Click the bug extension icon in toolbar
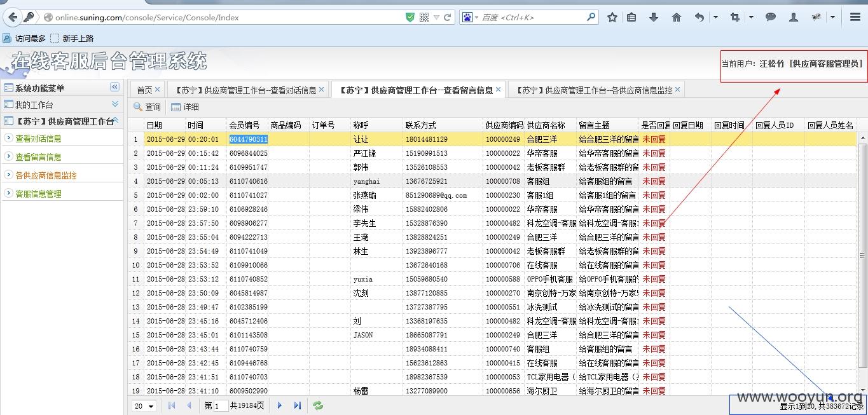The height and width of the screenshot is (415, 868). click(x=816, y=17)
